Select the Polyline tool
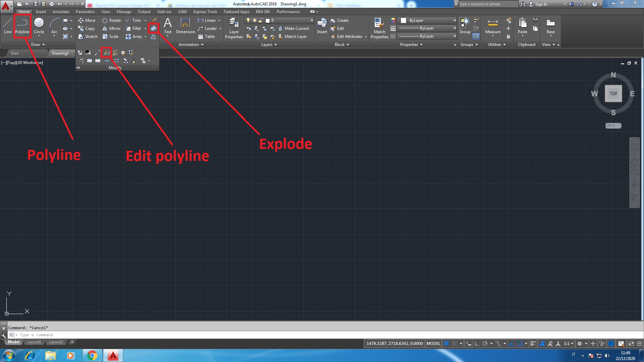The width and height of the screenshot is (644, 362). (x=22, y=25)
